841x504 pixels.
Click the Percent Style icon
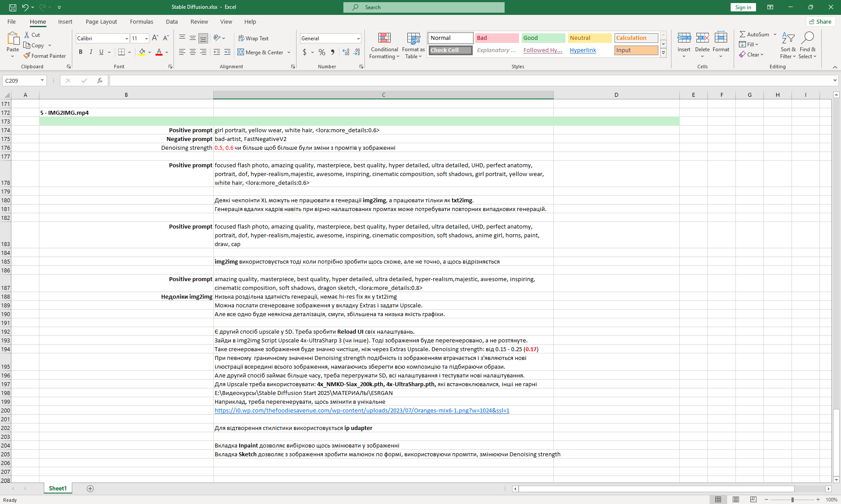(322, 52)
